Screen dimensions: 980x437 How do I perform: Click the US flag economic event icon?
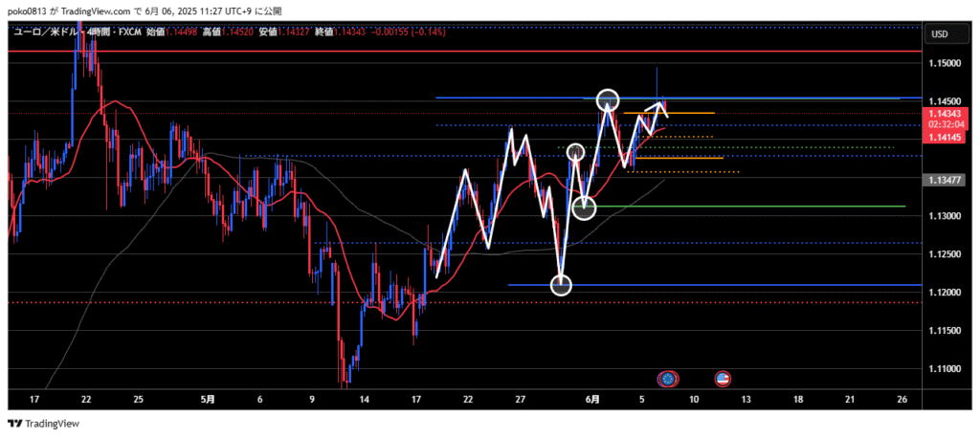(723, 379)
